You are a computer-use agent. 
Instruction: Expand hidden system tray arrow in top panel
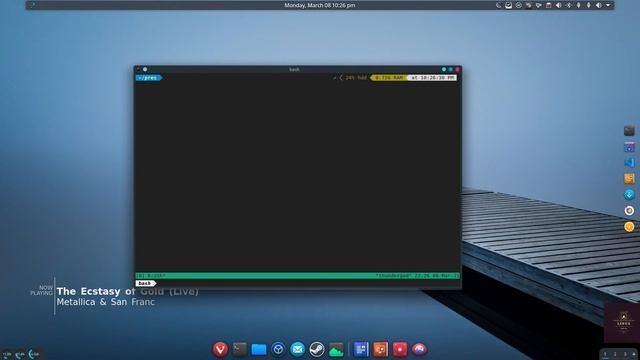608,5
